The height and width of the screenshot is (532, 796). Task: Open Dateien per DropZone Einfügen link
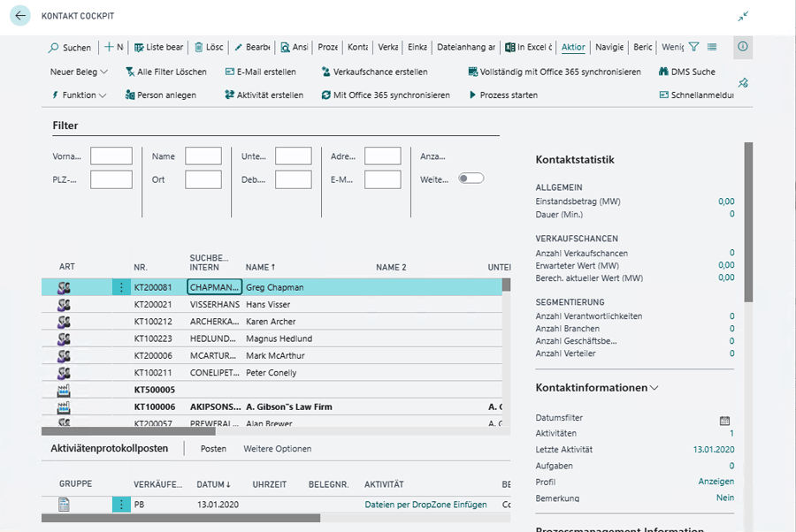pyautogui.click(x=425, y=505)
